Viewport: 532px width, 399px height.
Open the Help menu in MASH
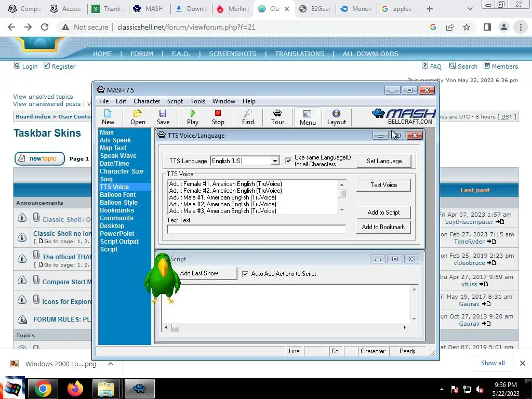[x=249, y=101]
